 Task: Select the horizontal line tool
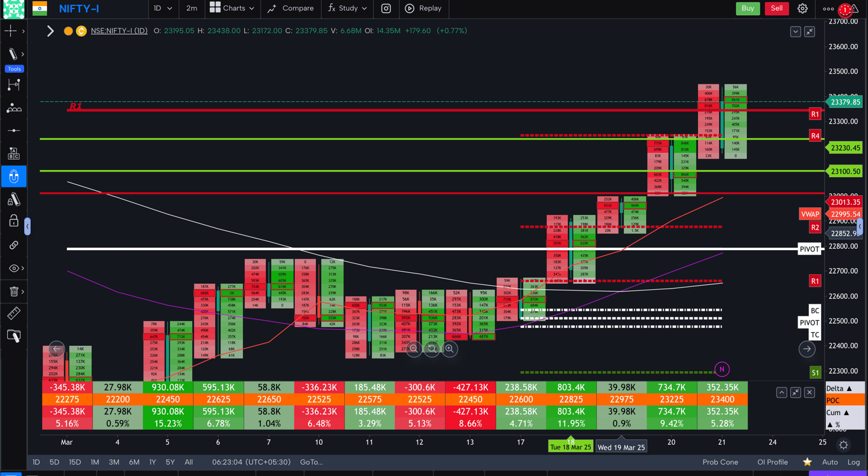click(x=13, y=131)
